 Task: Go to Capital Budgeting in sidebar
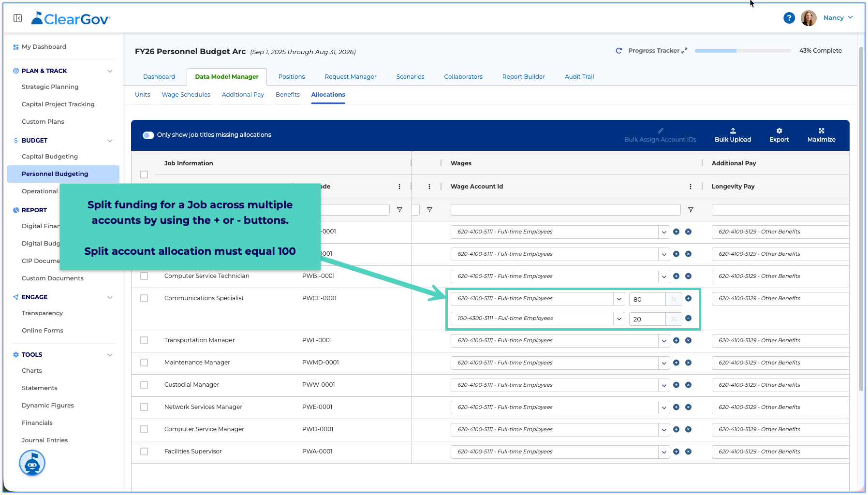click(x=50, y=157)
